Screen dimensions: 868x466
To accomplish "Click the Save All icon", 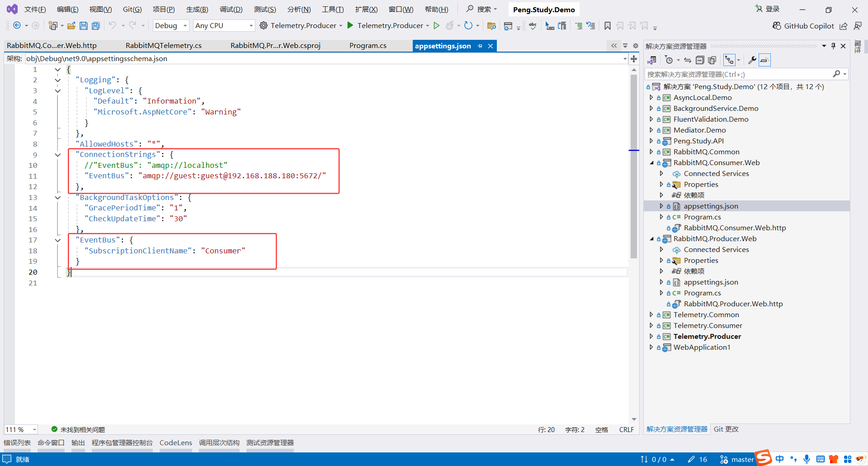I will pos(96,26).
